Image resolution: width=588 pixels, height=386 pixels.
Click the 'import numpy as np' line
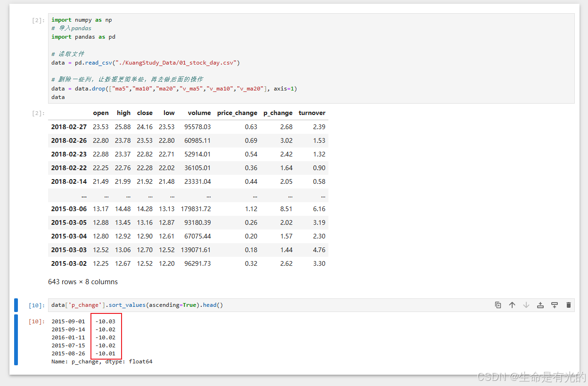click(82, 20)
